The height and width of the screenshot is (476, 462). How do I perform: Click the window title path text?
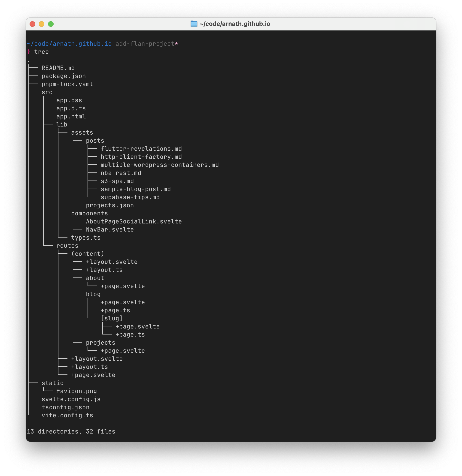(x=235, y=24)
